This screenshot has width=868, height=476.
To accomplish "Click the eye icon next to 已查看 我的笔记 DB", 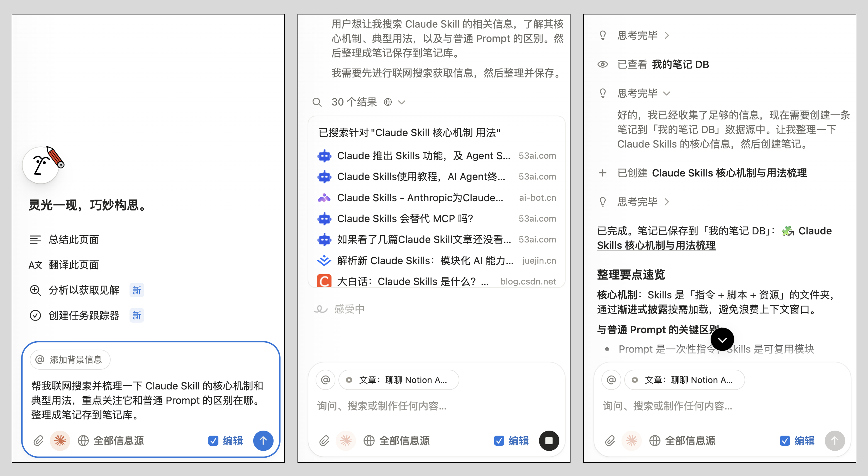I will pyautogui.click(x=603, y=64).
